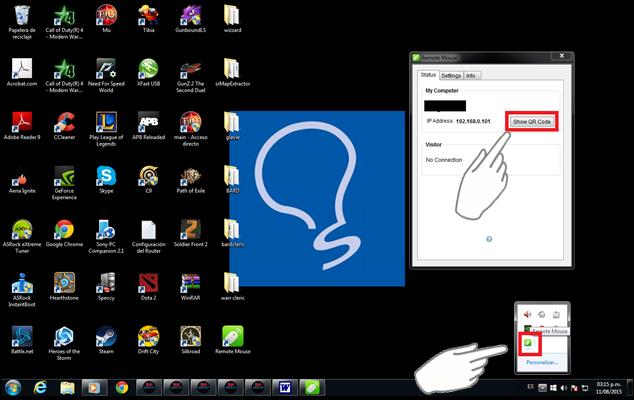
Task: Click the ASRock eXtreme Tuner icon
Action: pos(22,236)
